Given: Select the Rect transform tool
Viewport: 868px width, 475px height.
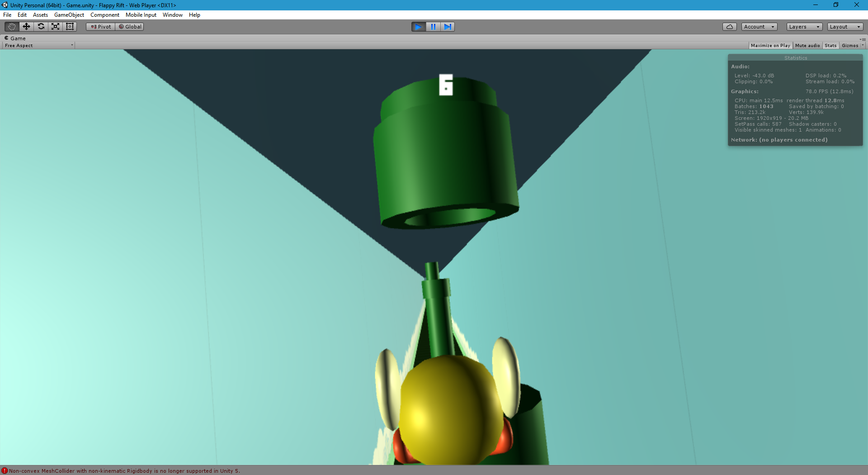Looking at the screenshot, I should tap(70, 27).
